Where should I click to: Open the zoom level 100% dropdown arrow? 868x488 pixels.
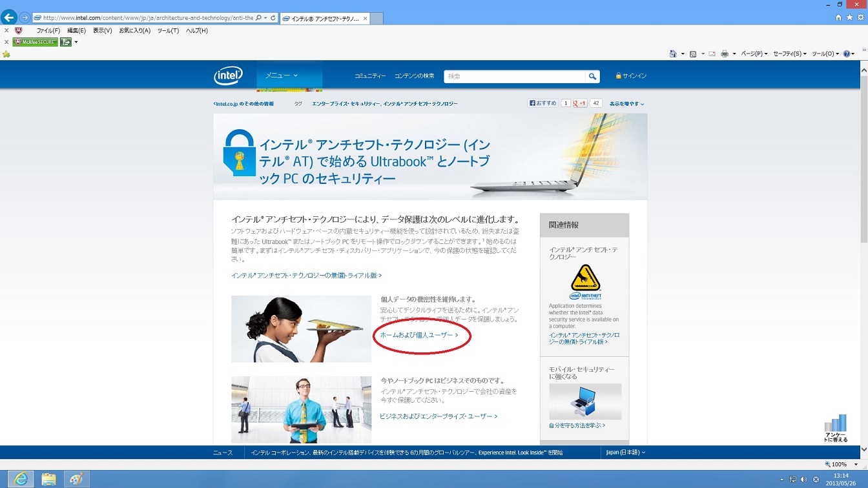click(x=856, y=465)
